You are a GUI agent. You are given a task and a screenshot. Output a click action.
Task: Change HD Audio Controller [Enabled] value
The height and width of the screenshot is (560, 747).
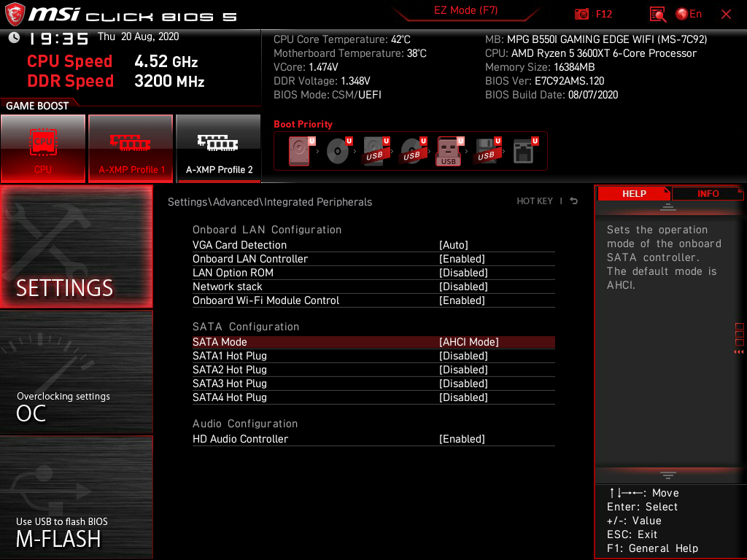click(462, 438)
